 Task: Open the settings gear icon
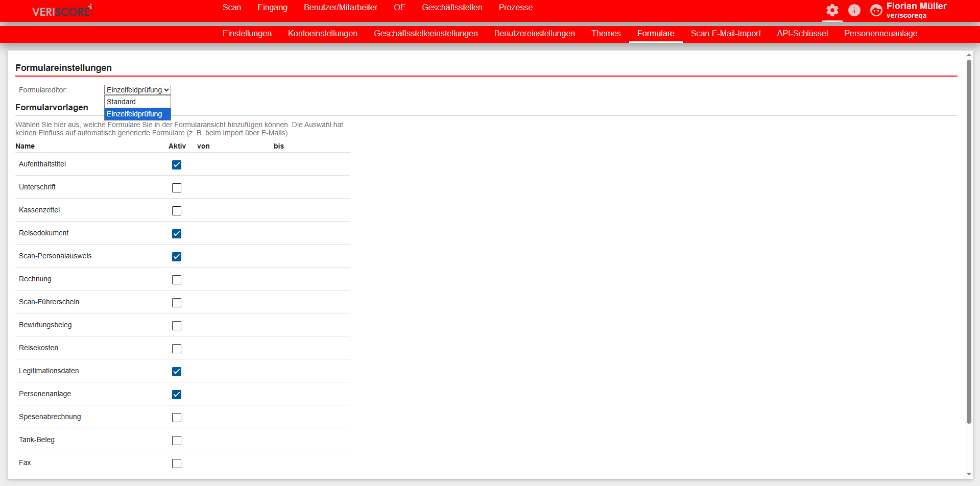pyautogui.click(x=832, y=10)
